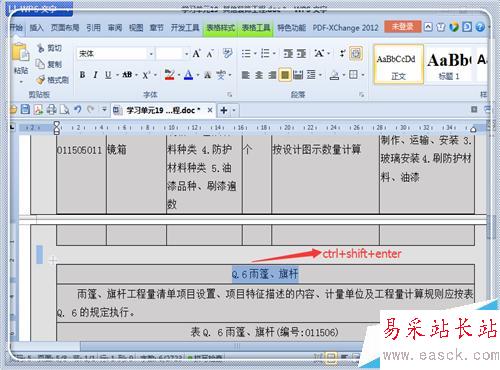Click the bulleted list icon
Screen dimensions: 500x370
click(246, 53)
